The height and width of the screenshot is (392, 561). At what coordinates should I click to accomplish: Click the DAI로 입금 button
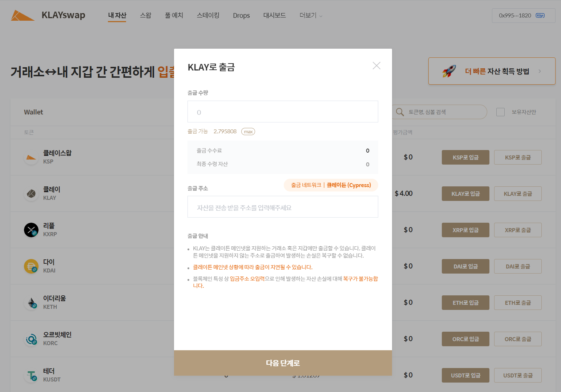[465, 266]
